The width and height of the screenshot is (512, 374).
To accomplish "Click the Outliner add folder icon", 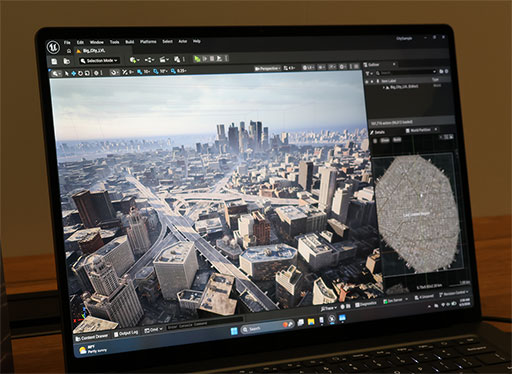I will 441,71.
